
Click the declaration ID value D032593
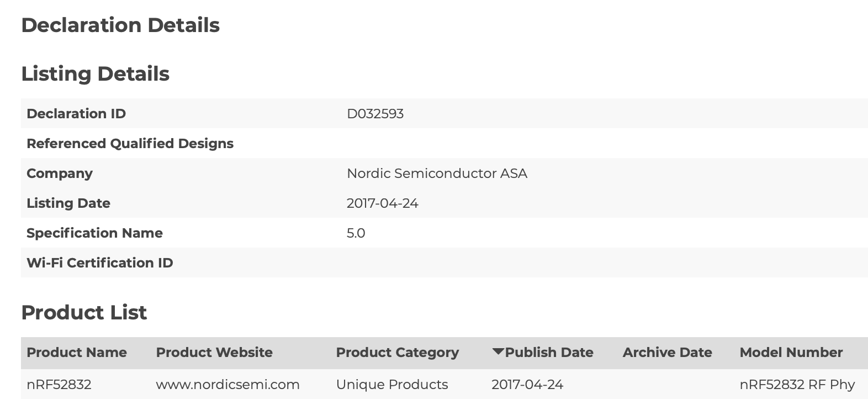click(375, 114)
